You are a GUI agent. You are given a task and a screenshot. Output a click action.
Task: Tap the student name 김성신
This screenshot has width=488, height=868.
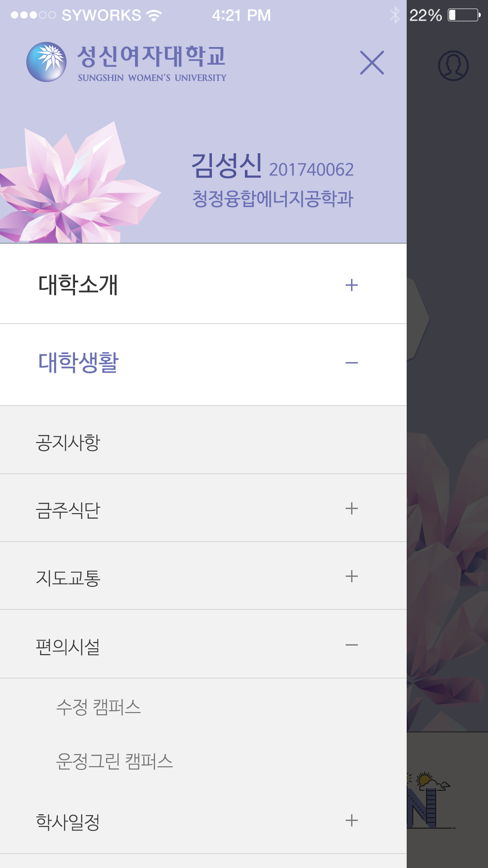[227, 166]
